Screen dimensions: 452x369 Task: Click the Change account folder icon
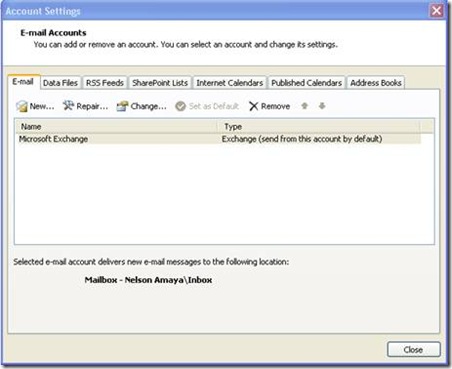click(122, 106)
